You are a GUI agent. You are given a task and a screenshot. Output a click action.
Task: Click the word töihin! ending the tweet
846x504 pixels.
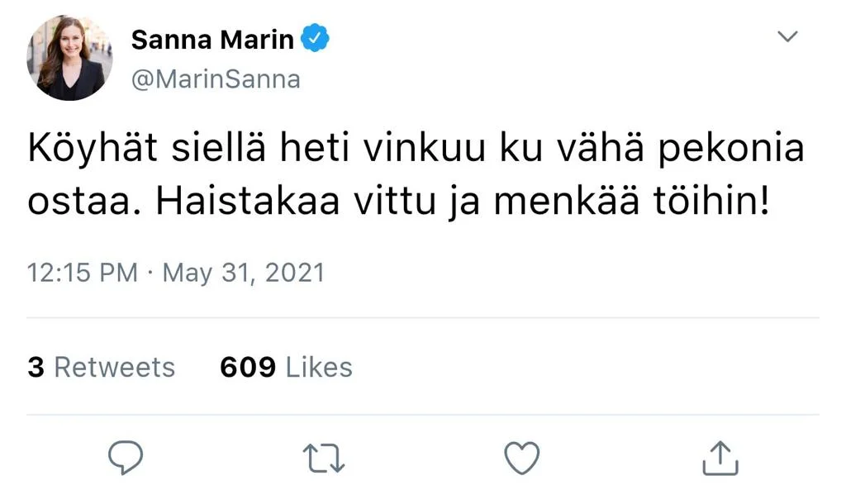[711, 203]
